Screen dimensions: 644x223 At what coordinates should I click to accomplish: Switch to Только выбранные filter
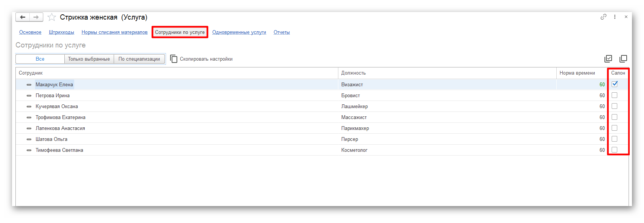(x=89, y=59)
